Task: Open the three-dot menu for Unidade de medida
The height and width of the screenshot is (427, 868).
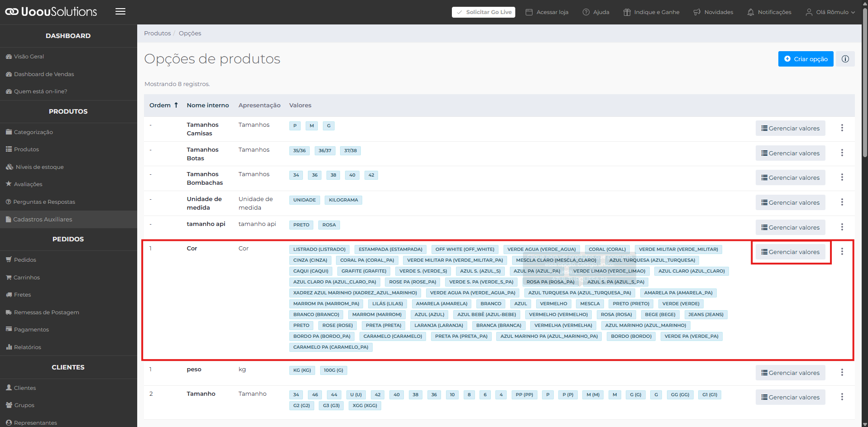Action: (x=842, y=202)
